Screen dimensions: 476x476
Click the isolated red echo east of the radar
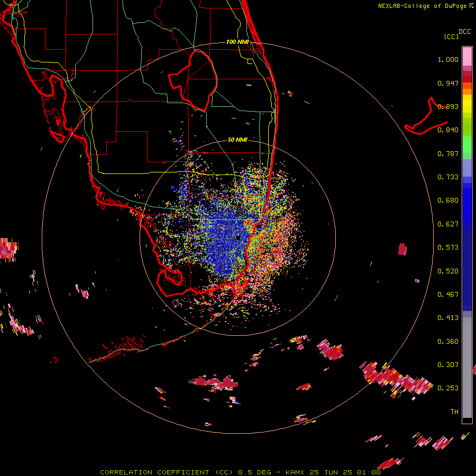(402, 249)
